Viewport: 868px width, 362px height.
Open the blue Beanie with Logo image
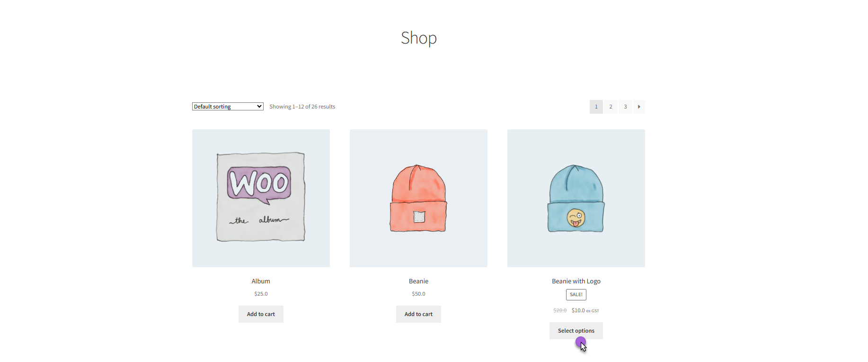576,198
